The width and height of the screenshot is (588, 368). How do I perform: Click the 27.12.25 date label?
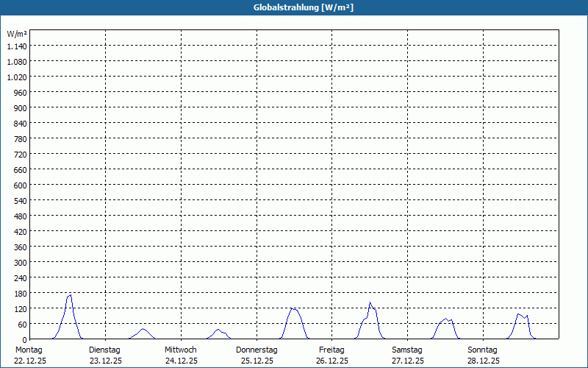point(408,361)
